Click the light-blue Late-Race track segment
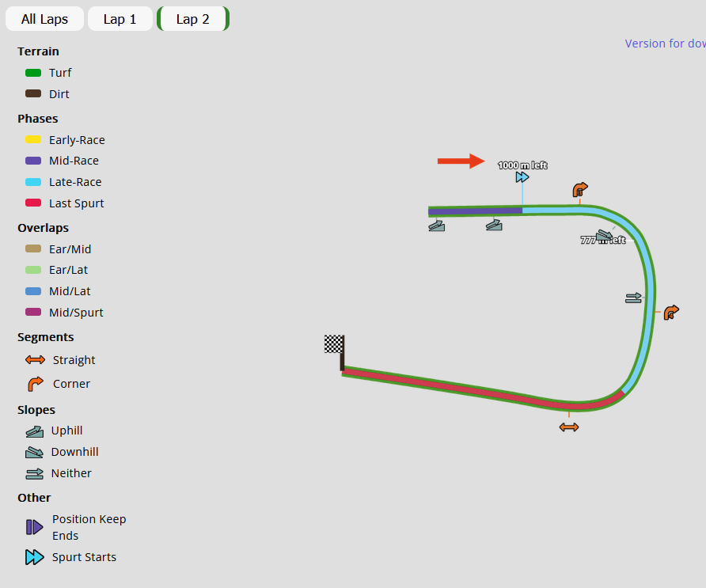The image size is (706, 588). (x=650, y=288)
